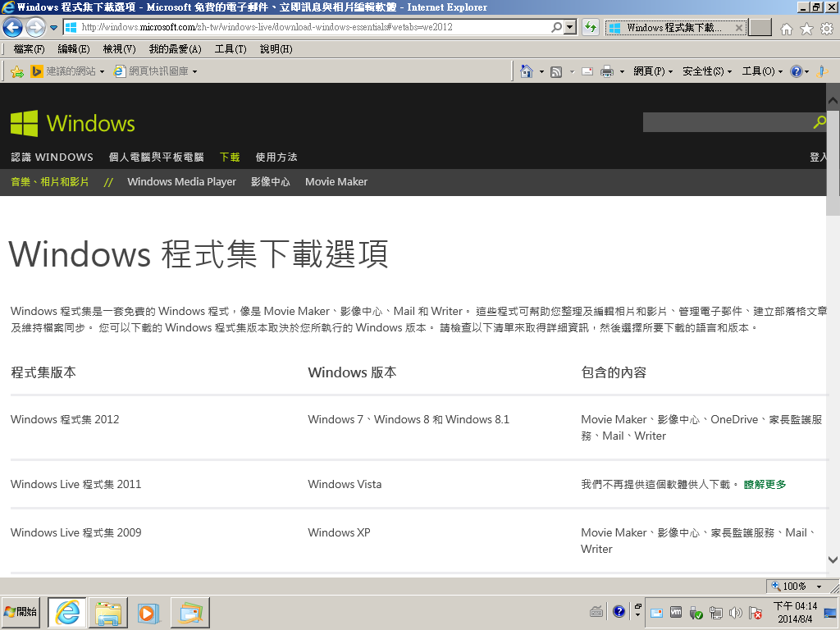Open the 下載 nav link
840x630 pixels.
(230, 157)
